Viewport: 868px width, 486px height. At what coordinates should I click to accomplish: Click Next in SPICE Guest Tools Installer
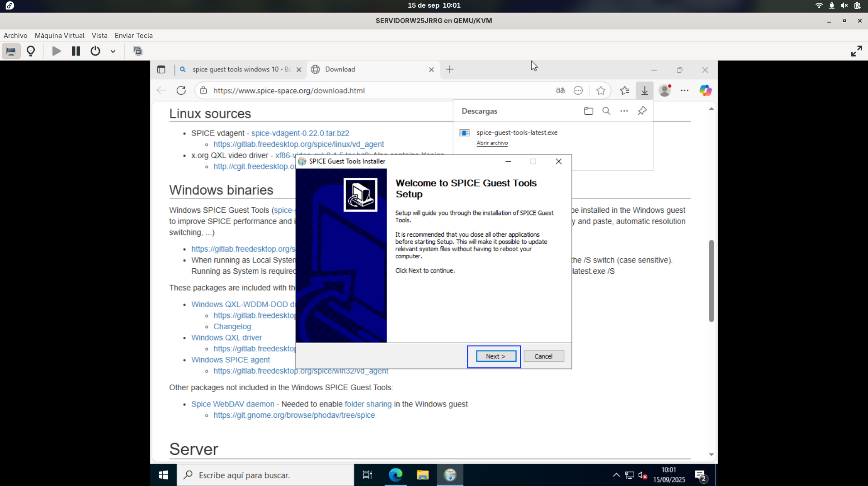tap(496, 356)
